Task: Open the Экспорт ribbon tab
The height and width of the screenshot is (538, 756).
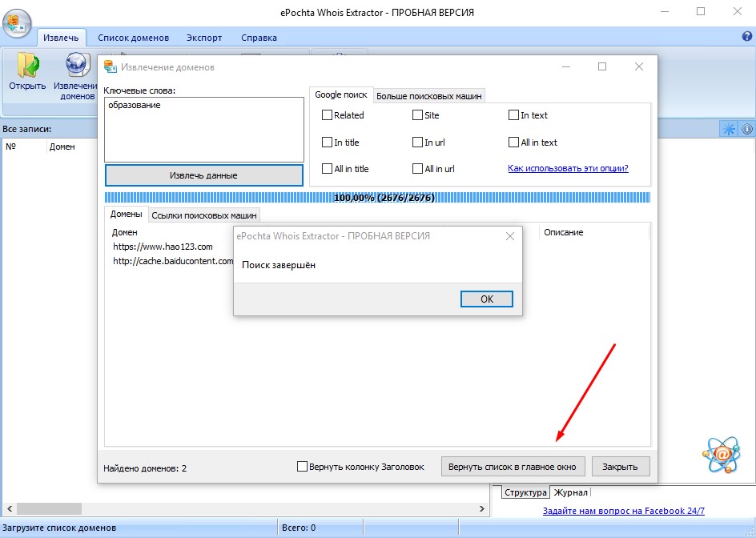Action: [x=204, y=38]
